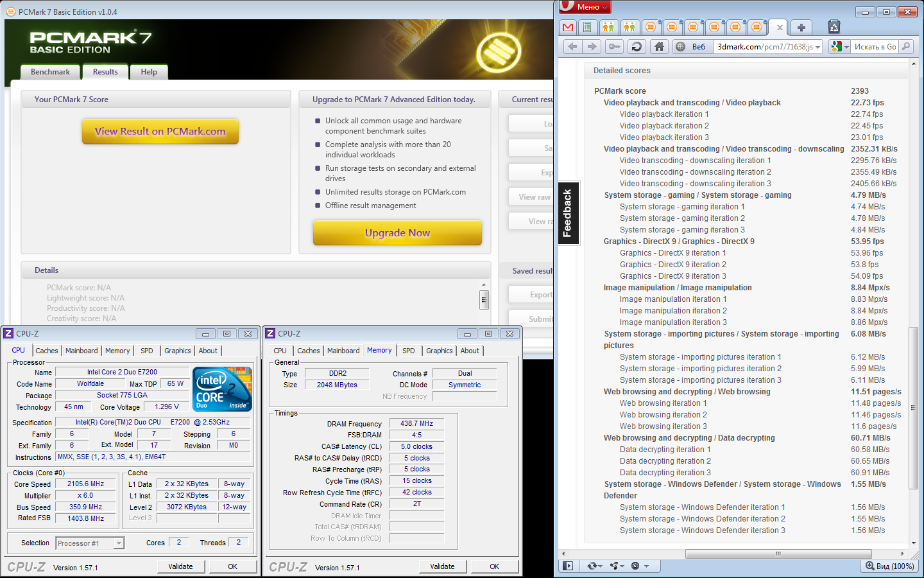Viewport: 924px width, 578px height.
Task: Click the Detailed scores heading
Action: 622,71
